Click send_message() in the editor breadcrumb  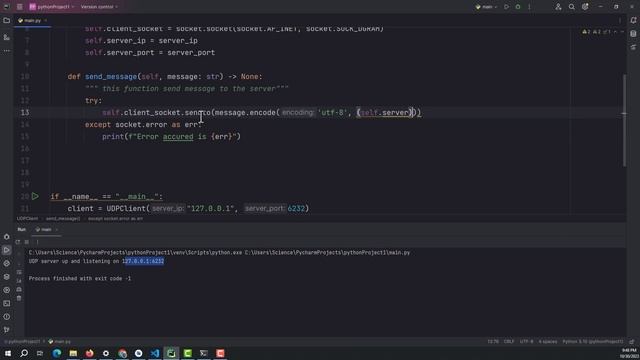coord(63,219)
